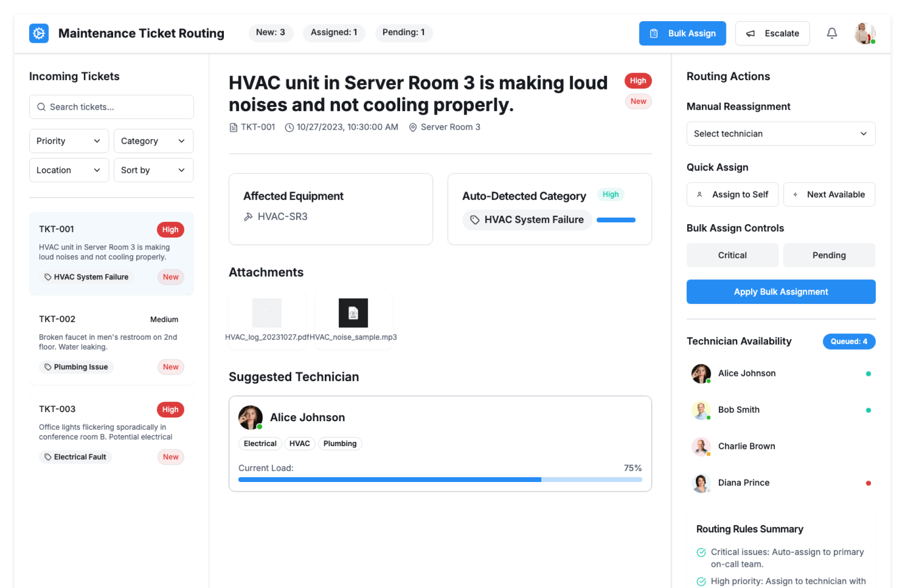
Task: Select the TKT-002 plumbing ticket
Action: click(111, 343)
